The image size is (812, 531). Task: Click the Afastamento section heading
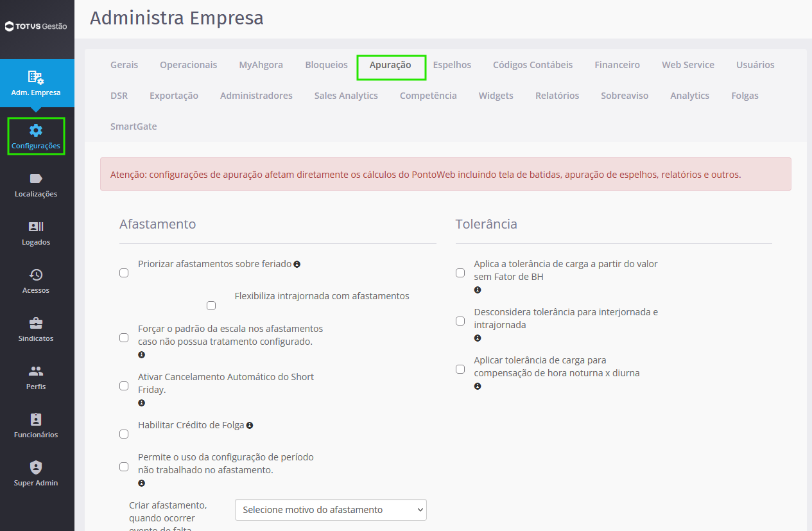tap(158, 224)
